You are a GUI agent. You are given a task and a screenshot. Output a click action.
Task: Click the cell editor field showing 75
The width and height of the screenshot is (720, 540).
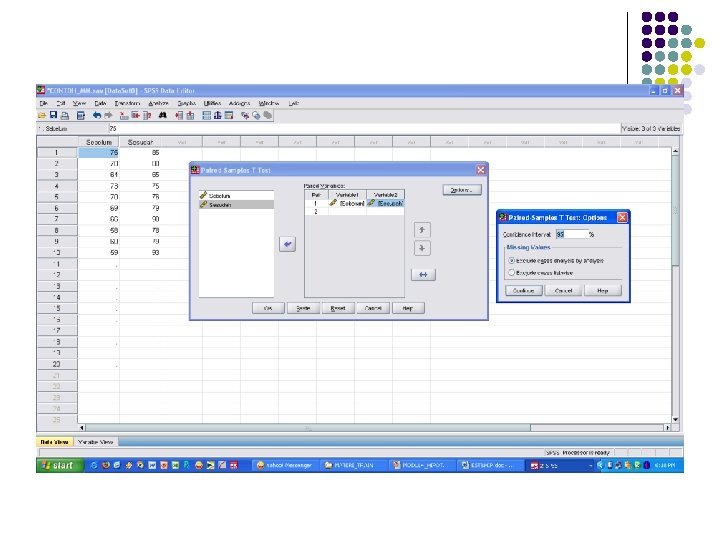coord(364,129)
